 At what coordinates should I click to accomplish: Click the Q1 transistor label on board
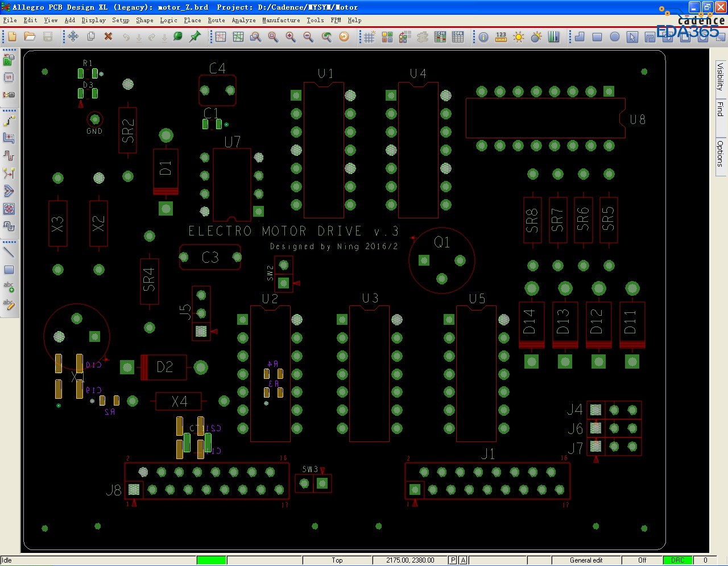click(x=442, y=242)
